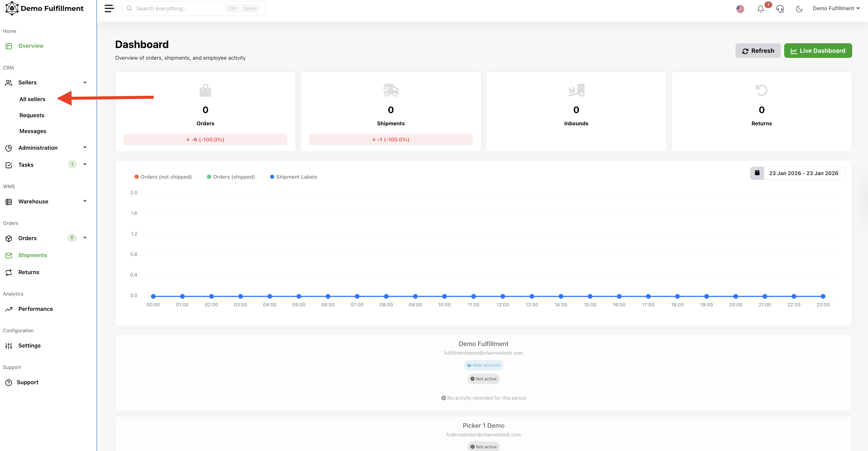The image size is (868, 451).
Task: Focus the Search everything field
Action: click(x=179, y=8)
